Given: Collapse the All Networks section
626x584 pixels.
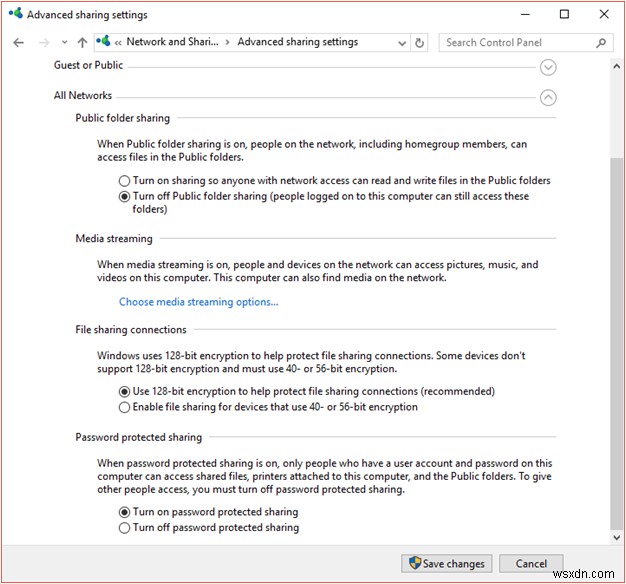Looking at the screenshot, I should pyautogui.click(x=548, y=97).
